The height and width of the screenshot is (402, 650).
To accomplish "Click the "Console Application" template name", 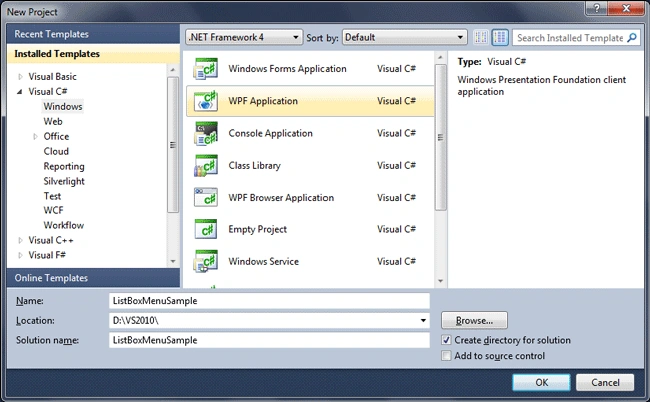I will (270, 133).
